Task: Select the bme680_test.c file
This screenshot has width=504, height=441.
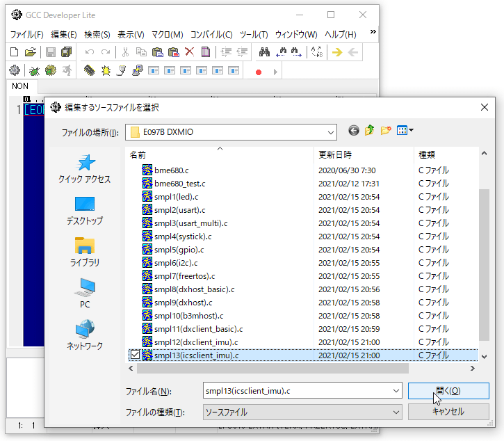Action: coord(180,184)
